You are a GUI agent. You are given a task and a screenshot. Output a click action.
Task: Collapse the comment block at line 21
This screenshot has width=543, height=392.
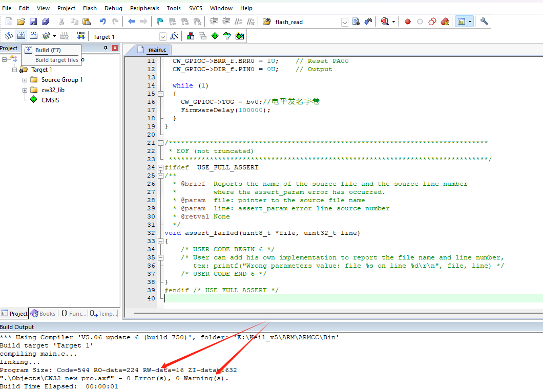coord(160,143)
